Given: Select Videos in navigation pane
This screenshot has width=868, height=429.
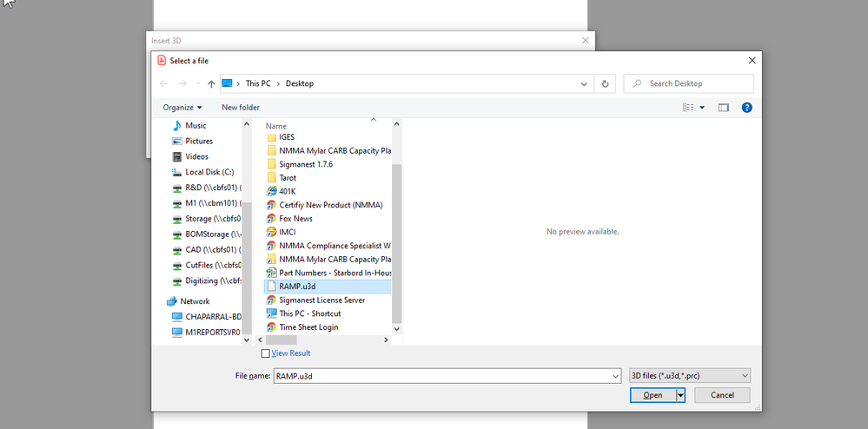Looking at the screenshot, I should (196, 156).
